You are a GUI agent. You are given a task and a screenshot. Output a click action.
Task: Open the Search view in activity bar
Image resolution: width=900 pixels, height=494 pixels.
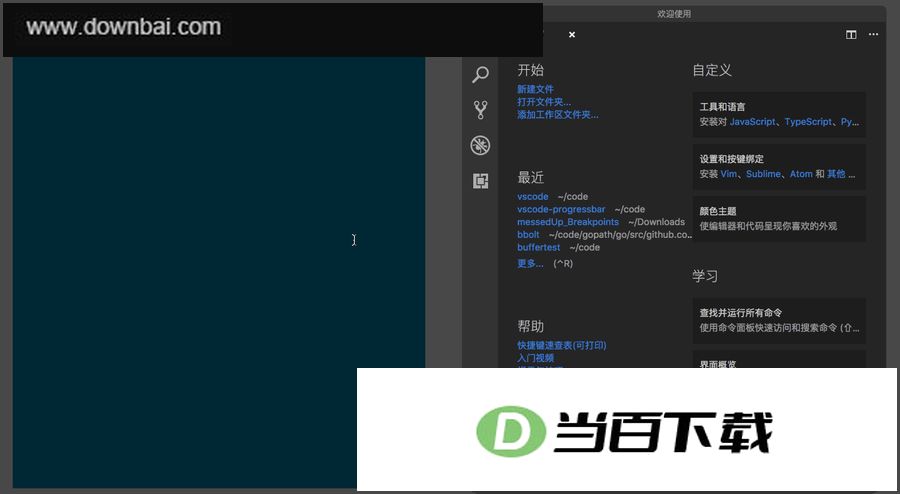tap(480, 74)
